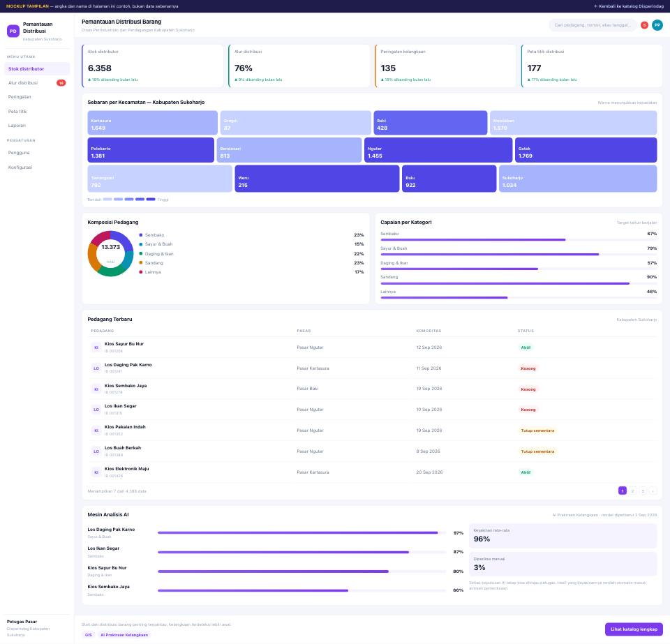Open Laporan from the sidebar
The height and width of the screenshot is (644, 670).
[x=37, y=126]
